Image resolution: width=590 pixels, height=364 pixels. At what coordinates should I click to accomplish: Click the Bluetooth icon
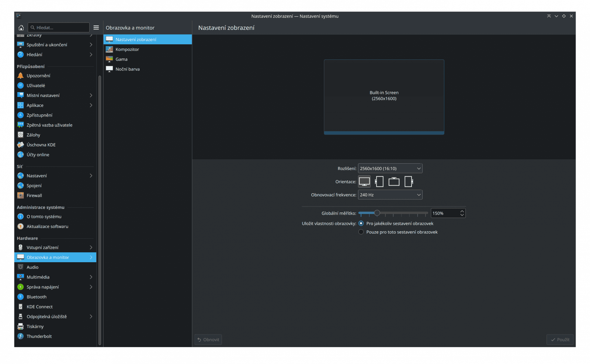pyautogui.click(x=21, y=297)
